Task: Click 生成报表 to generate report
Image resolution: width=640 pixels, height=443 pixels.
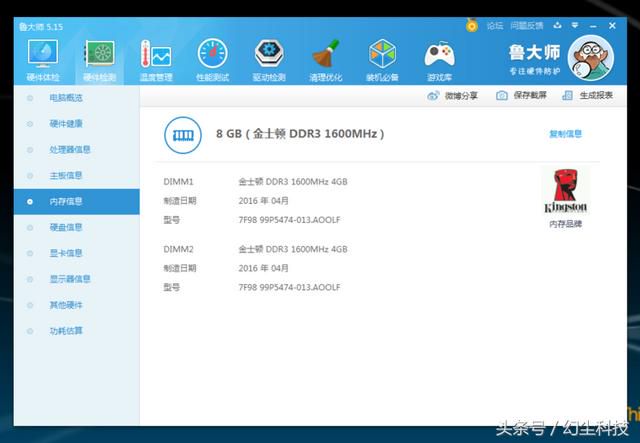Action: pos(587,96)
